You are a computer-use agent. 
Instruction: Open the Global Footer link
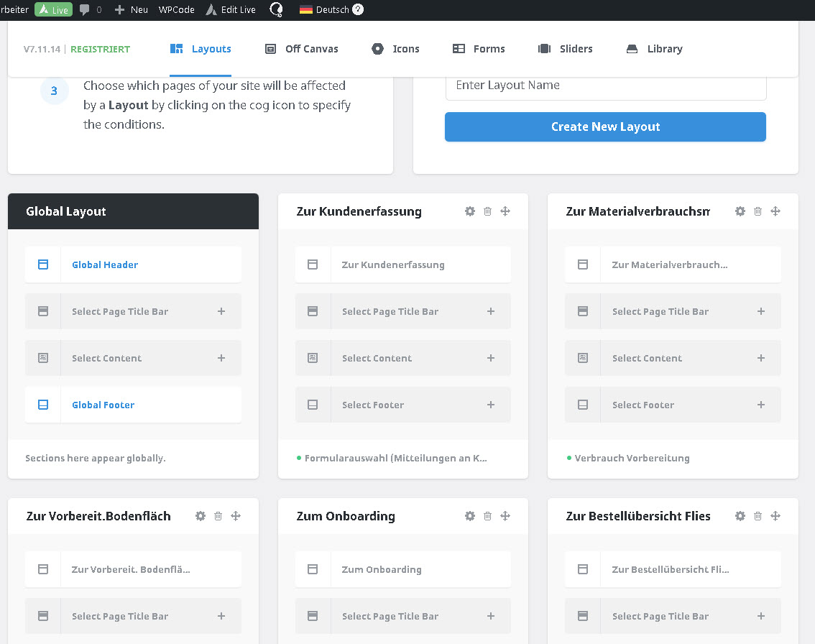click(x=103, y=405)
